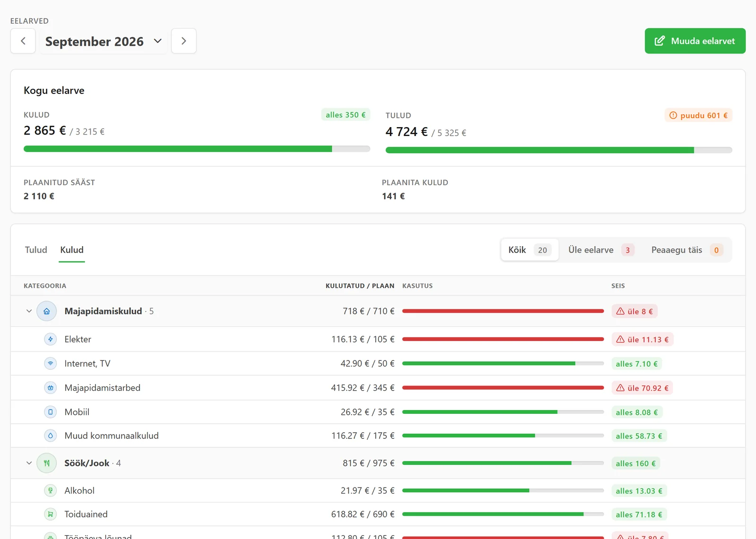Collapse the Majapidamiskulud group
The width and height of the screenshot is (756, 539).
point(29,311)
